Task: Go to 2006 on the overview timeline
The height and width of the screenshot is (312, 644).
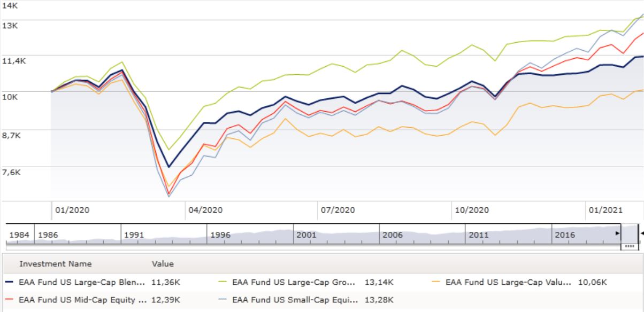Action: pos(393,235)
